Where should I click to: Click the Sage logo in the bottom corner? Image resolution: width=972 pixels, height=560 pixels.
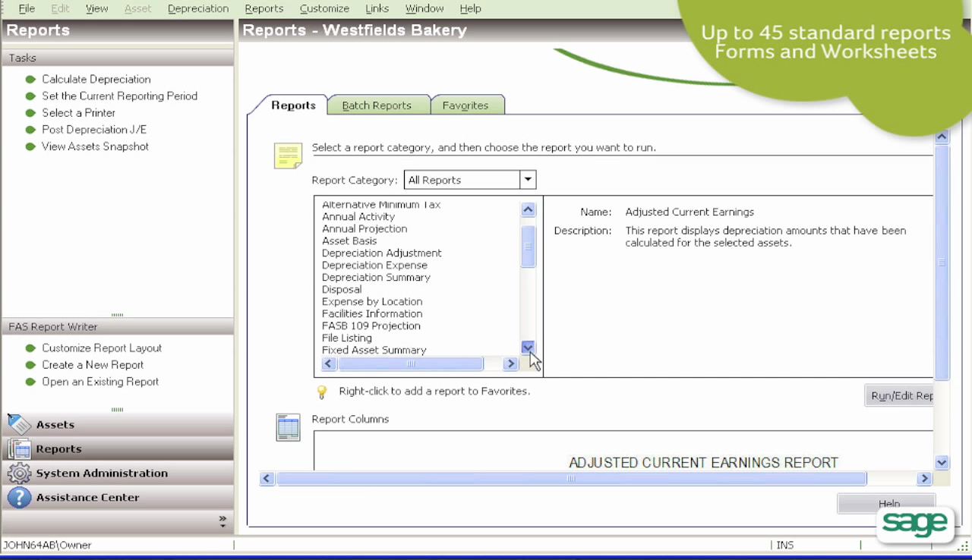pyautogui.click(x=915, y=524)
